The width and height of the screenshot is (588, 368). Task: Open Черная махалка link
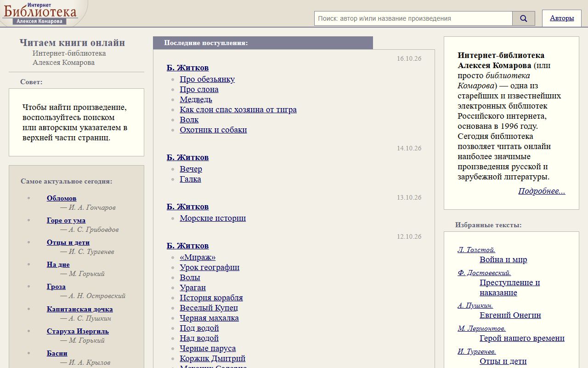209,318
